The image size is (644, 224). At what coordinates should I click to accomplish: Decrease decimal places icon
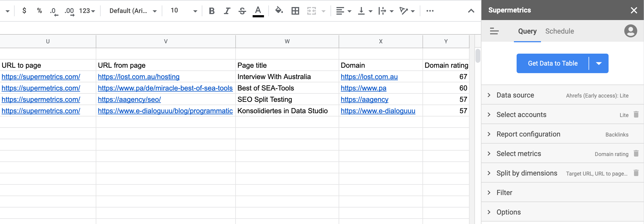[x=54, y=11]
